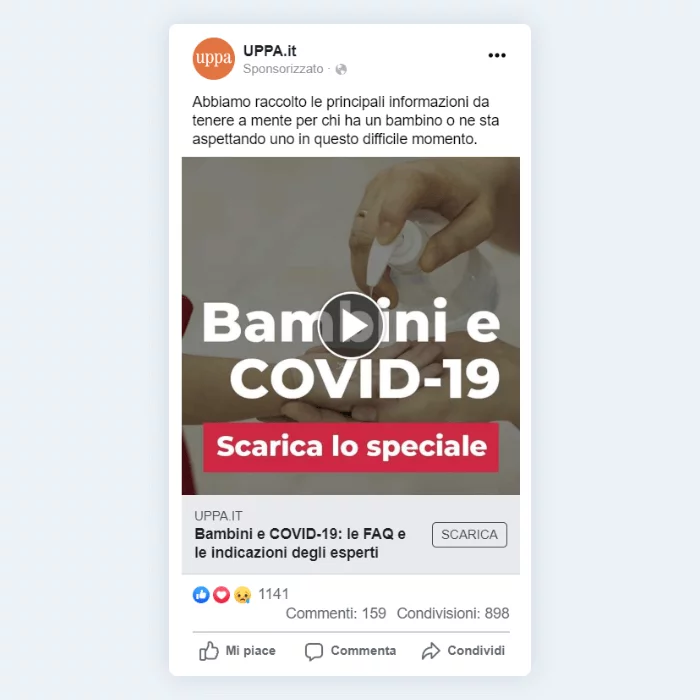Click the Condividi share arrow icon
Image resolution: width=700 pixels, height=700 pixels.
pos(431,651)
